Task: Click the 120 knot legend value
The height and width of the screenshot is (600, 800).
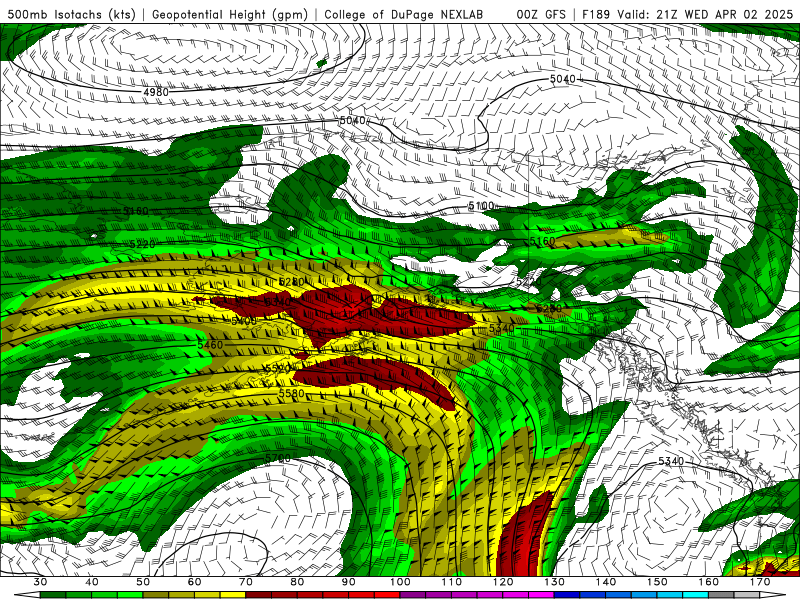Action: pyautogui.click(x=503, y=582)
